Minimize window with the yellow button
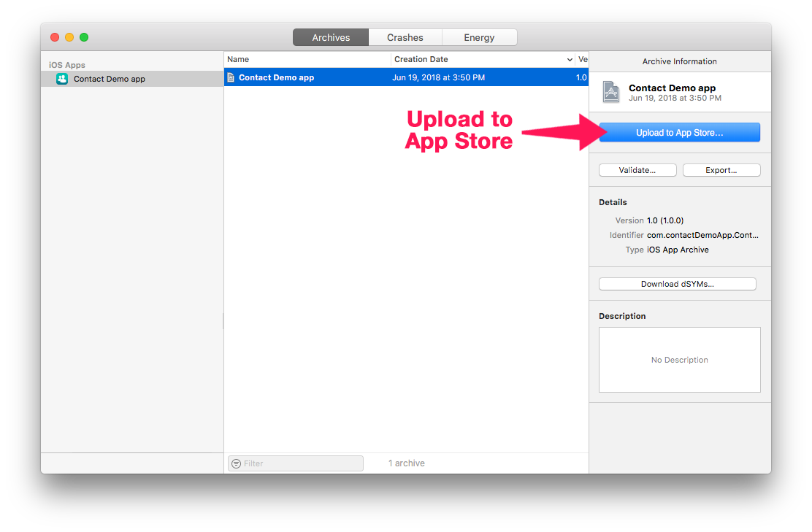Screen dimensions: 812x532 pos(69,37)
